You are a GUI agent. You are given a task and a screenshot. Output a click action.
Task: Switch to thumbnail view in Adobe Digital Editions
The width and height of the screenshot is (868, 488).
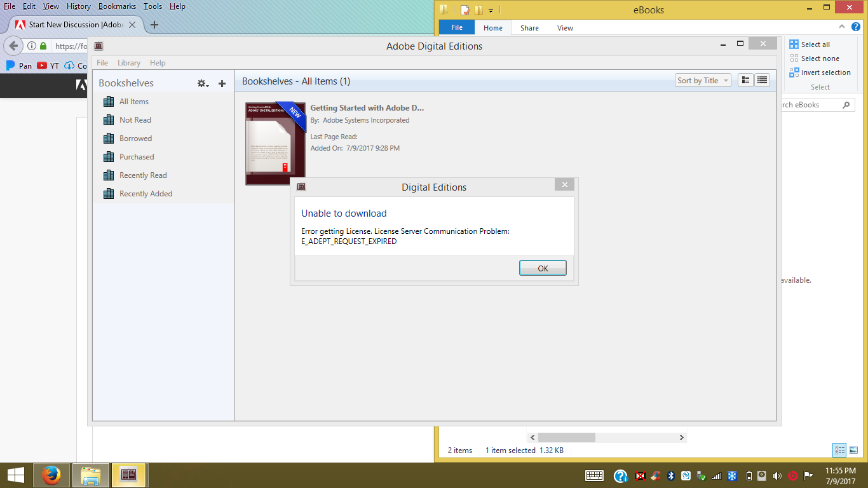click(745, 80)
